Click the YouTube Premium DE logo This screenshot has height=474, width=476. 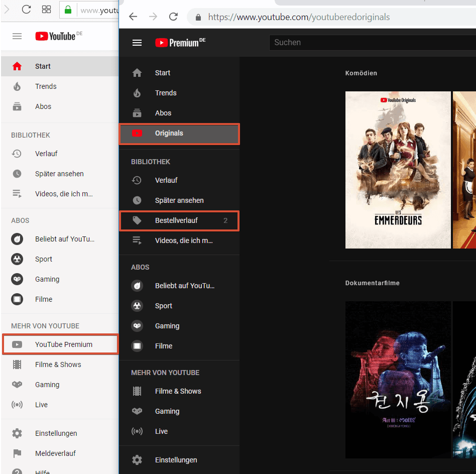(x=180, y=42)
